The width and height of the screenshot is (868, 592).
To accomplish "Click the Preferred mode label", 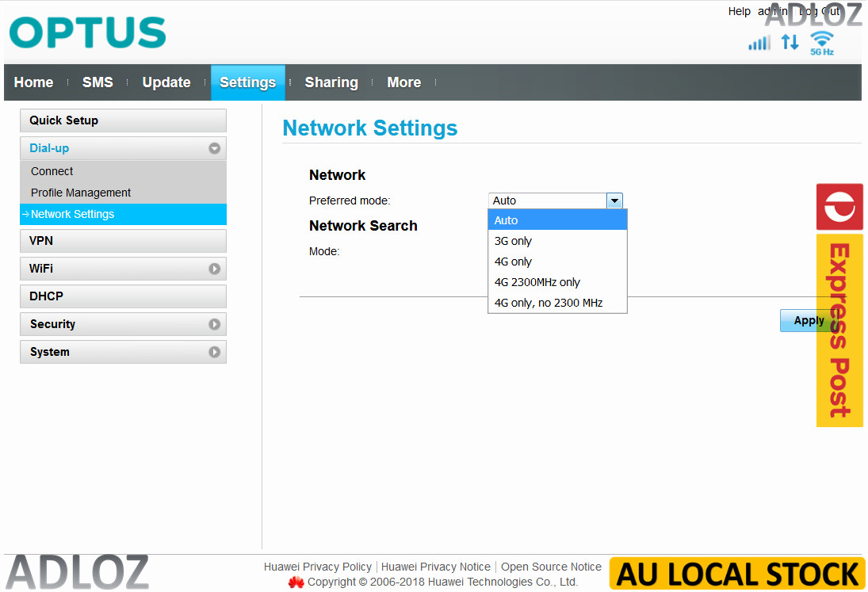I will tap(350, 201).
